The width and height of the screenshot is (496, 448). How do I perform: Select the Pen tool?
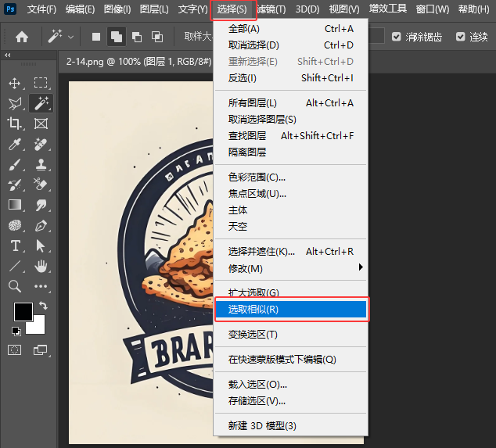tap(41, 225)
